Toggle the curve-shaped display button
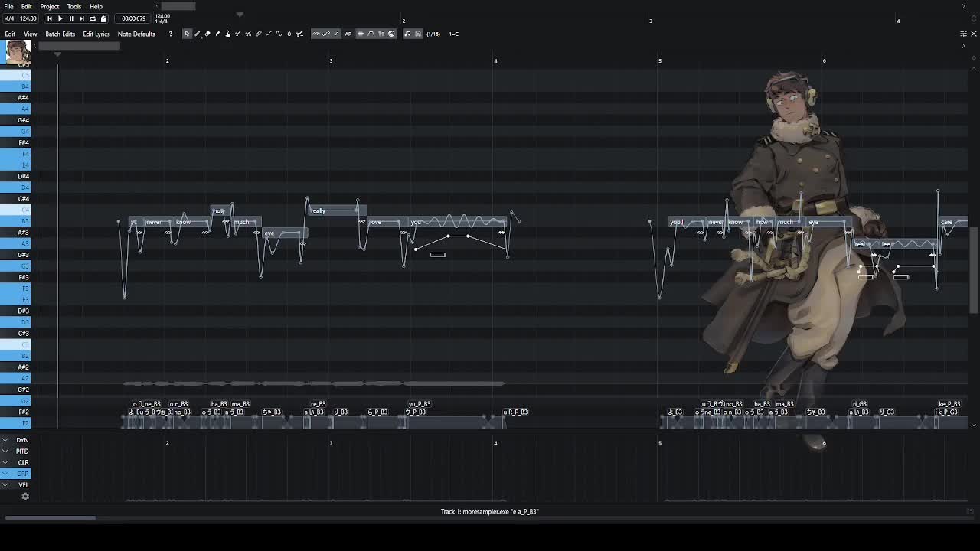The height and width of the screenshot is (551, 980). [371, 34]
